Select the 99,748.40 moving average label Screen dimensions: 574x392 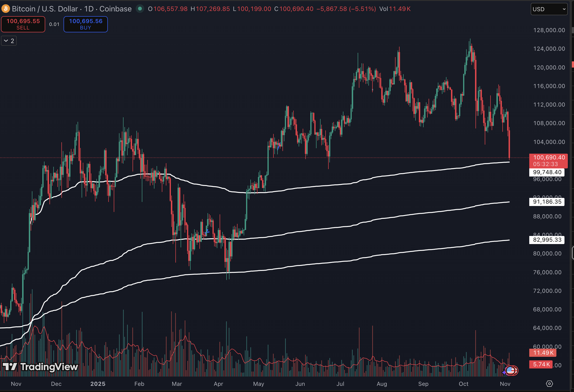tap(547, 172)
